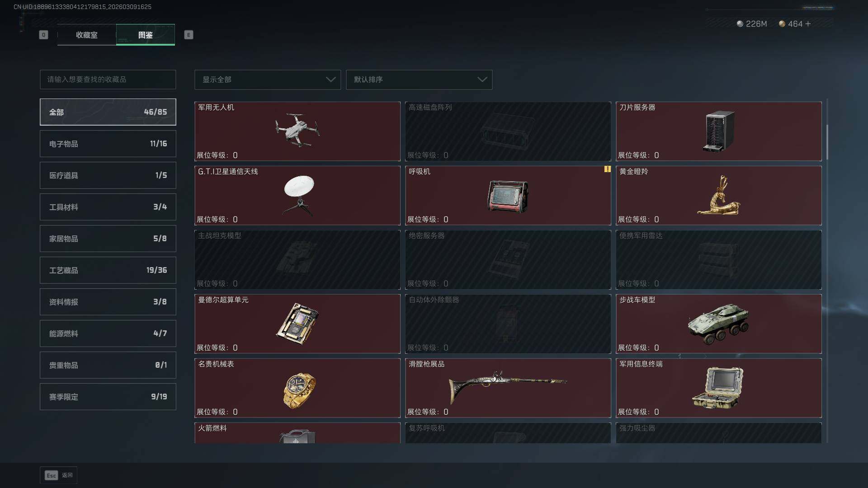Select the 图鉴 tab
Image resolution: width=868 pixels, height=488 pixels.
(146, 35)
